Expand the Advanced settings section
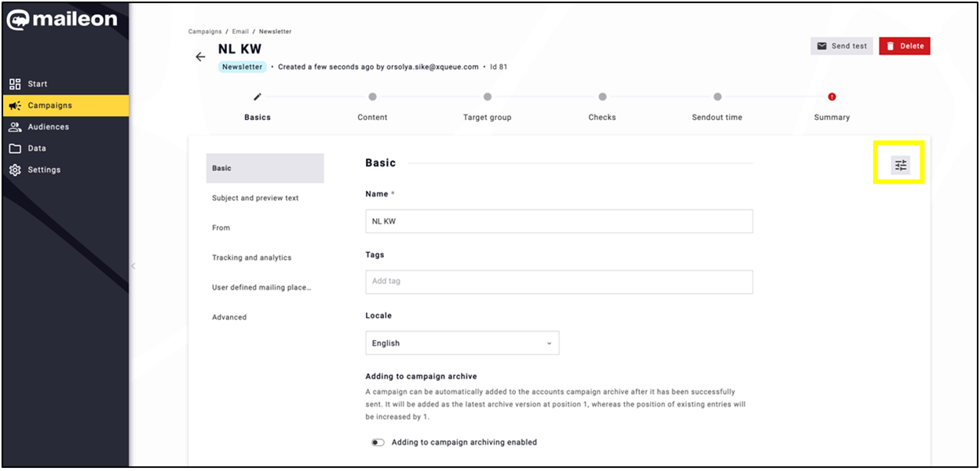The width and height of the screenshot is (980, 471). [x=229, y=316]
